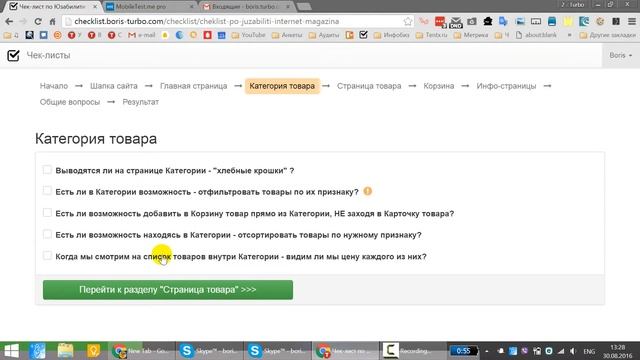Switch to the Входящие Gmail tab
The height and width of the screenshot is (360, 640).
coord(246,7)
